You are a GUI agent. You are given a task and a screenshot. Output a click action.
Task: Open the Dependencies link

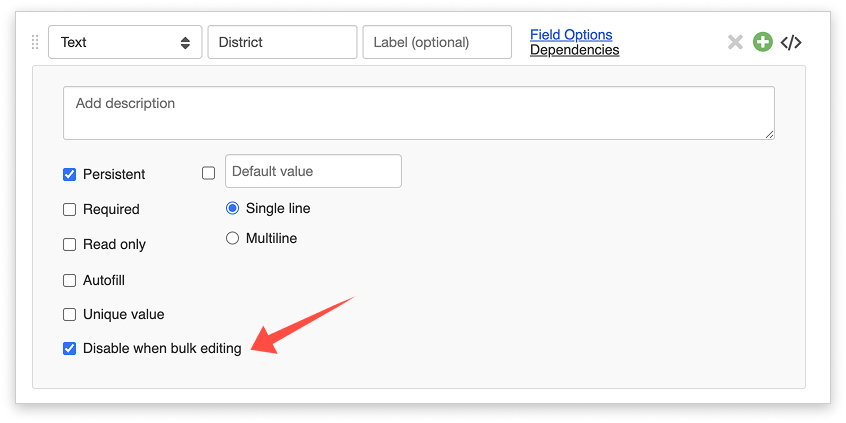click(574, 50)
